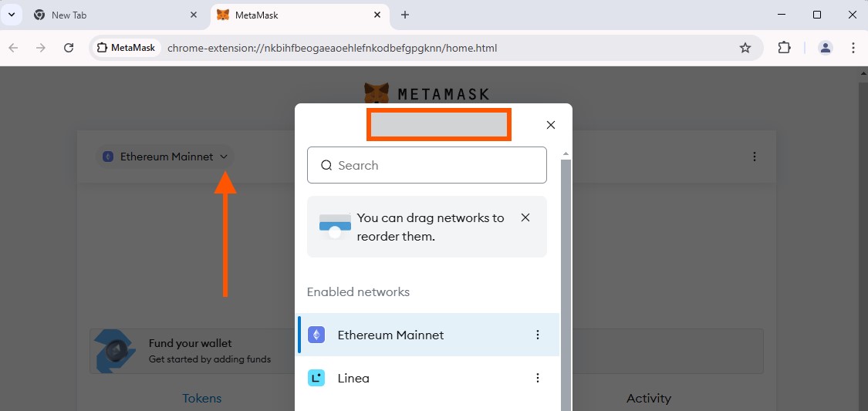This screenshot has height=411, width=868.
Task: Open Ethereum Mainnet three-dot options menu
Action: [x=538, y=335]
